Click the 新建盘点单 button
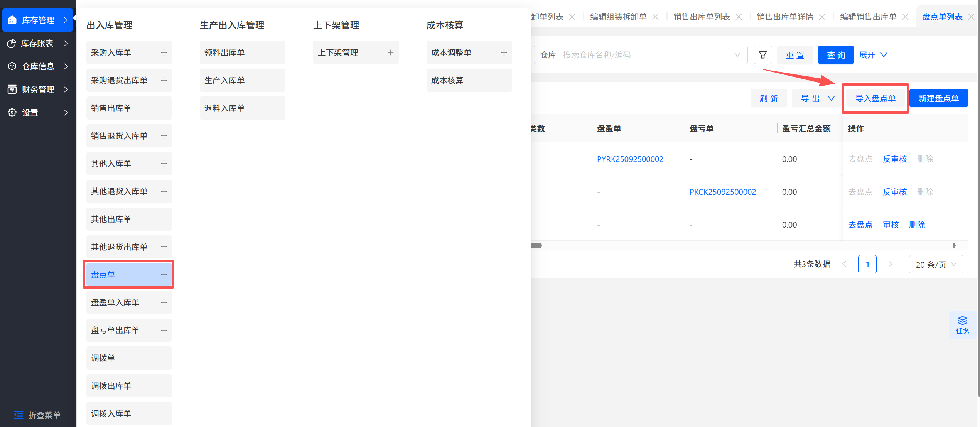This screenshot has width=980, height=427. tap(938, 98)
